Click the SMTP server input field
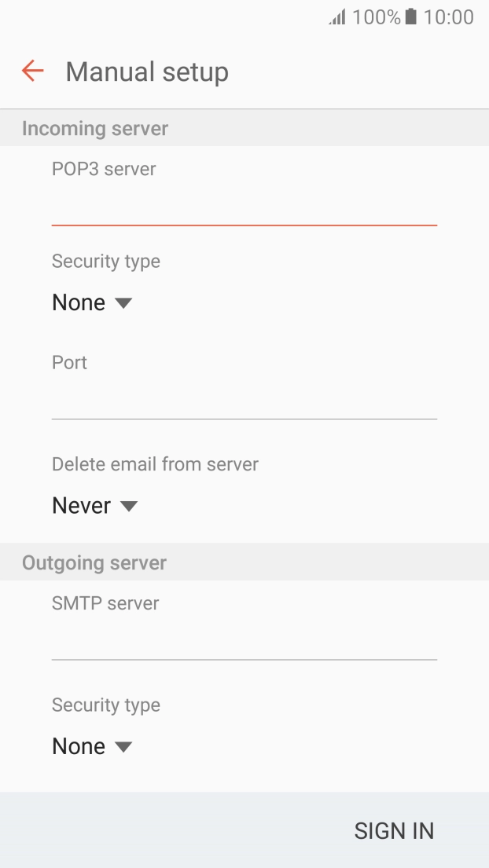 pyautogui.click(x=244, y=643)
